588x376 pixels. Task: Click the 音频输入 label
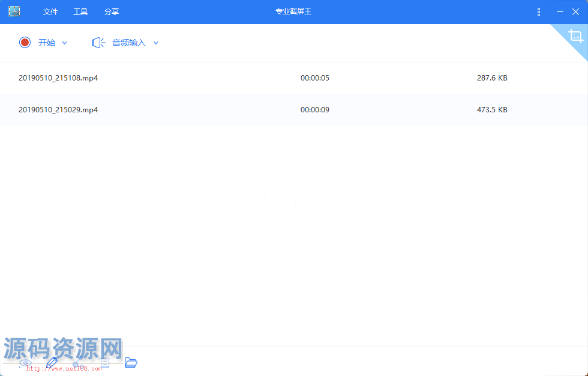tap(129, 43)
